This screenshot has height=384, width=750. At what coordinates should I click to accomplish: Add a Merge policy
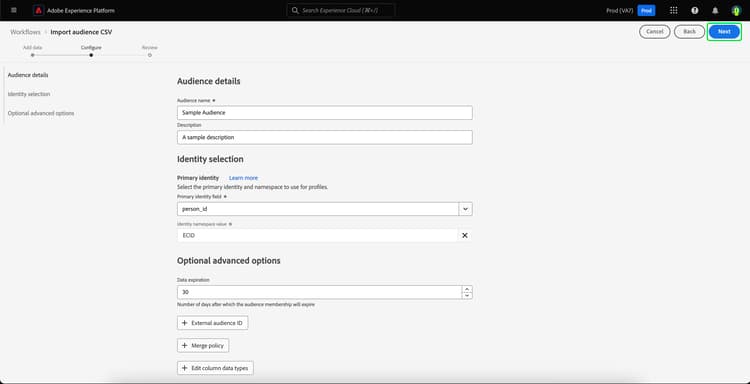point(203,345)
